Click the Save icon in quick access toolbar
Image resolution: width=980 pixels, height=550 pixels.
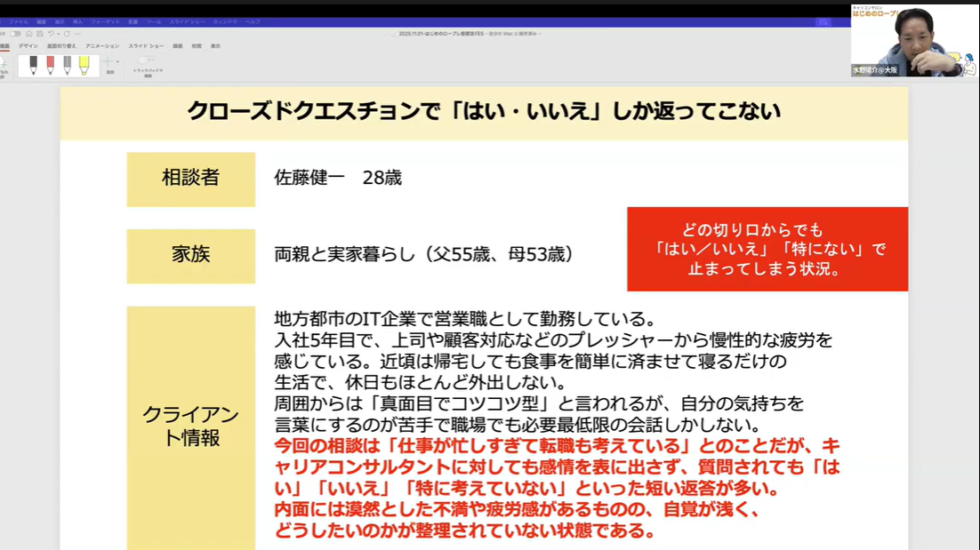(40, 34)
